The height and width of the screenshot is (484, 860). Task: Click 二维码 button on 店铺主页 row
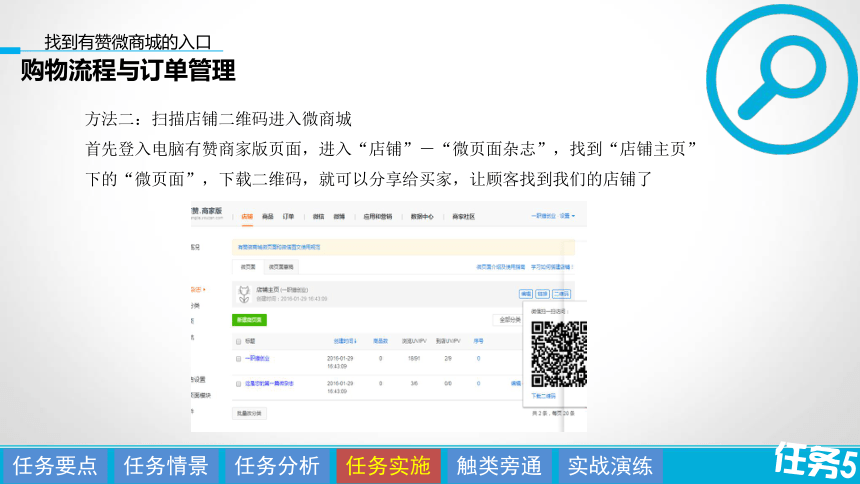561,294
